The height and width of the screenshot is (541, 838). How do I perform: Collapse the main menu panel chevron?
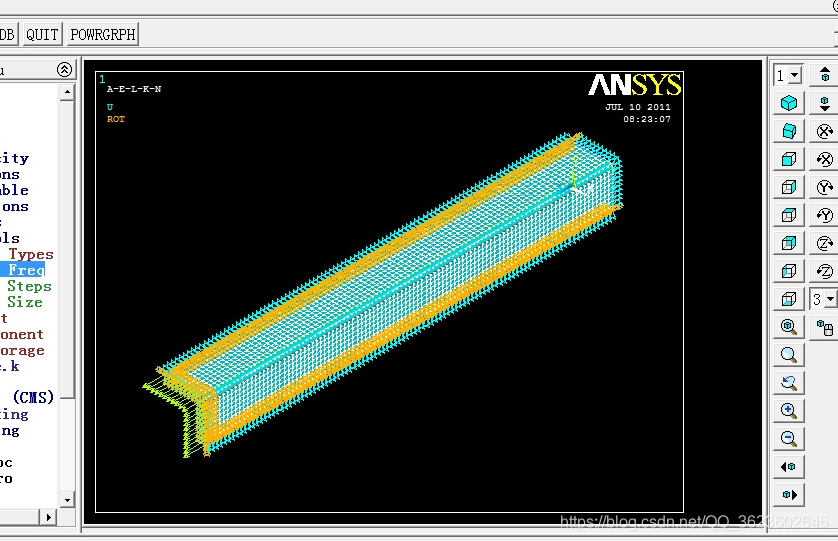click(65, 69)
